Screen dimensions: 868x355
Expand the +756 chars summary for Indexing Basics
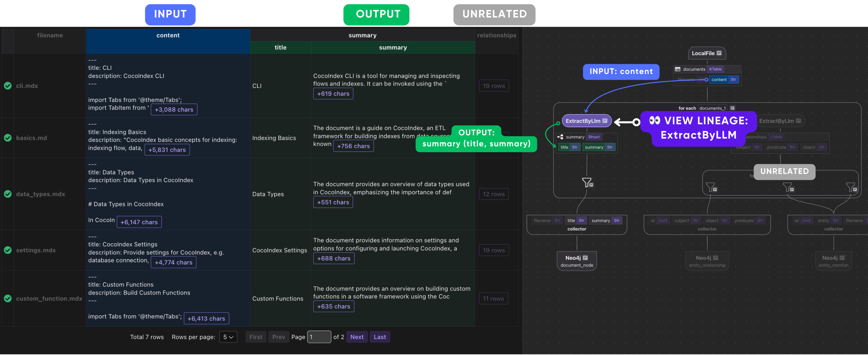[353, 146]
